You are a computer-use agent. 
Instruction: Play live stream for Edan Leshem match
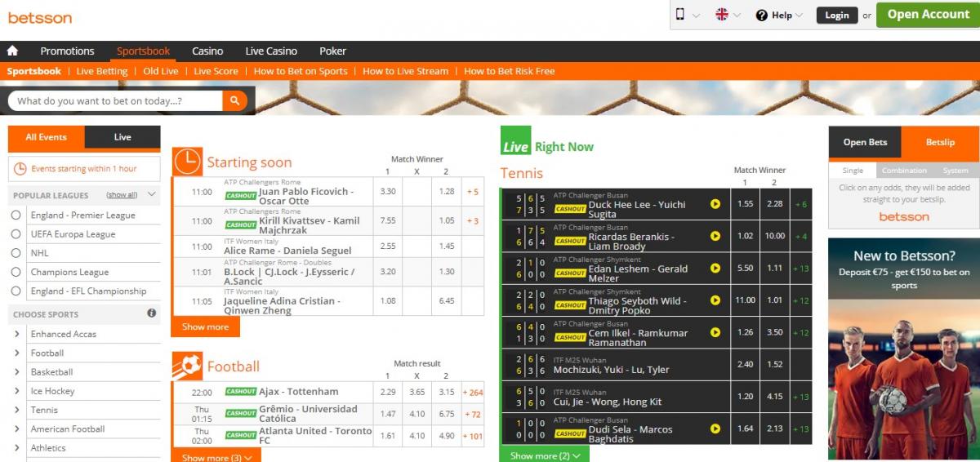tap(715, 268)
